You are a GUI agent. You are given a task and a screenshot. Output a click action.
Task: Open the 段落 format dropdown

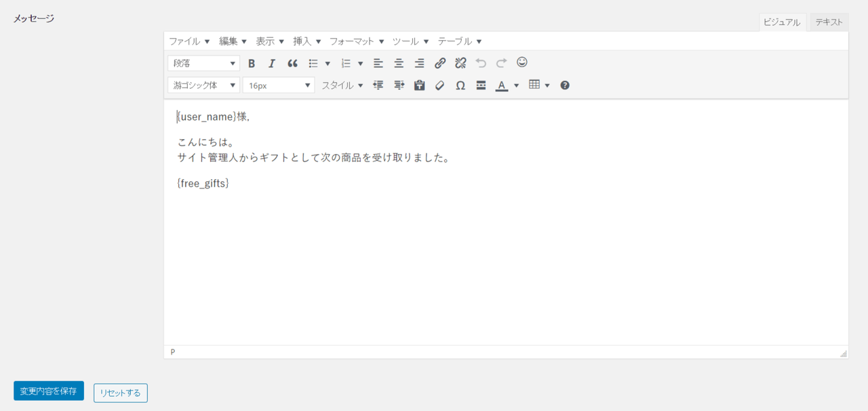[203, 63]
